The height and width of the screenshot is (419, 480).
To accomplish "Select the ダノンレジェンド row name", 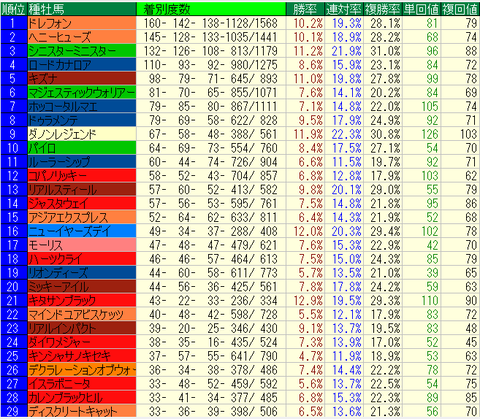I will (82, 134).
